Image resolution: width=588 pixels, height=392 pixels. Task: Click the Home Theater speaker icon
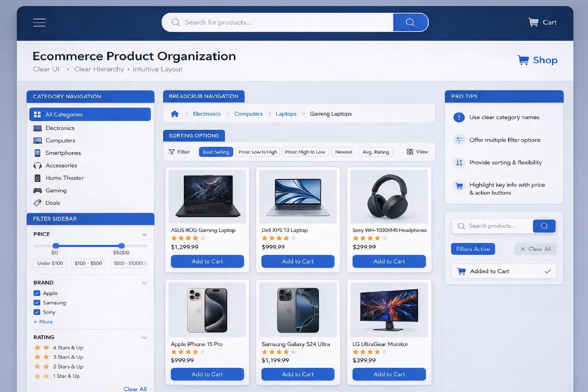click(x=37, y=178)
